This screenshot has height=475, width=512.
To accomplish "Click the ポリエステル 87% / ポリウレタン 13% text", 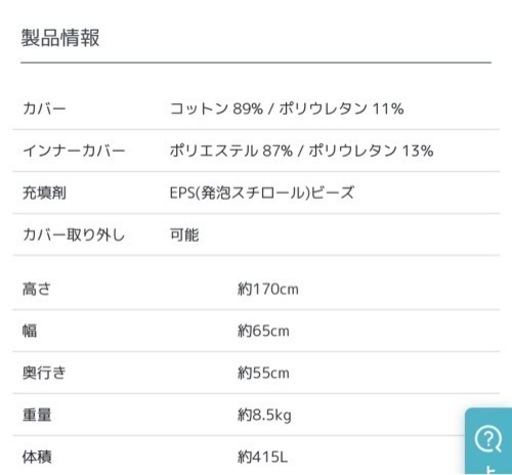I will point(302,151).
